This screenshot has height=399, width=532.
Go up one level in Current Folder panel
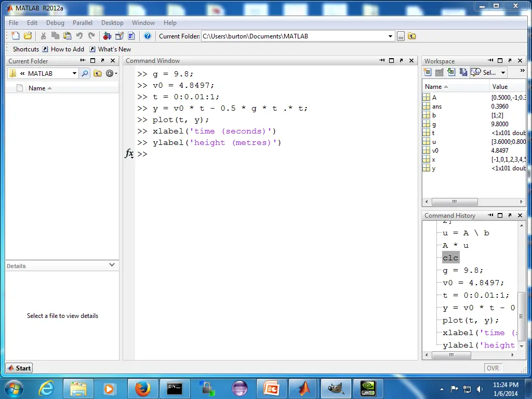97,73
